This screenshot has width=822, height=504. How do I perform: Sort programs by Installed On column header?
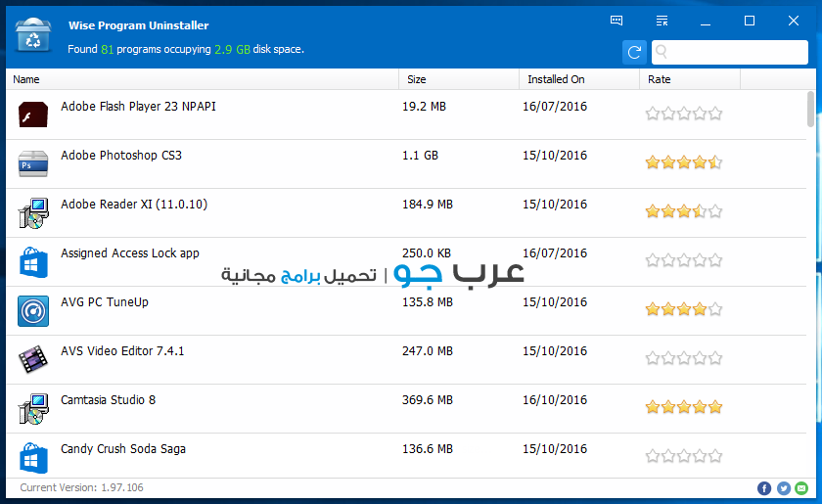579,79
